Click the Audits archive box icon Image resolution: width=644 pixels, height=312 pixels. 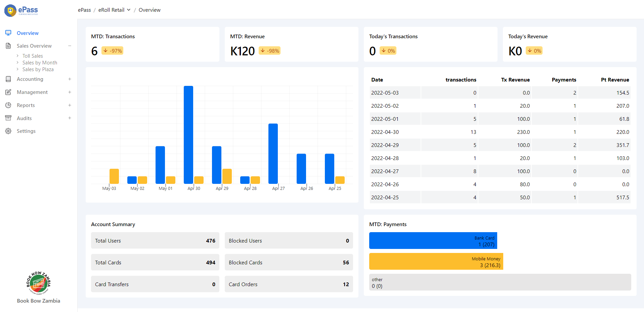8,118
